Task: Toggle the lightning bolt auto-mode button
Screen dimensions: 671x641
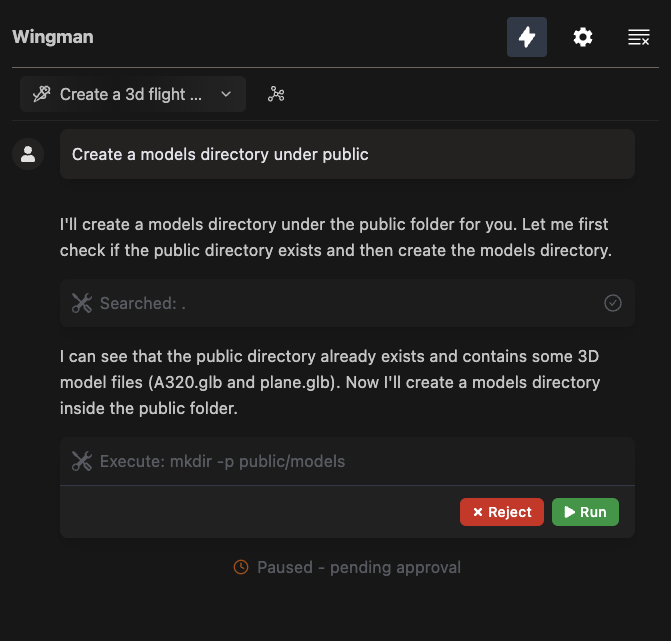Action: [527, 37]
